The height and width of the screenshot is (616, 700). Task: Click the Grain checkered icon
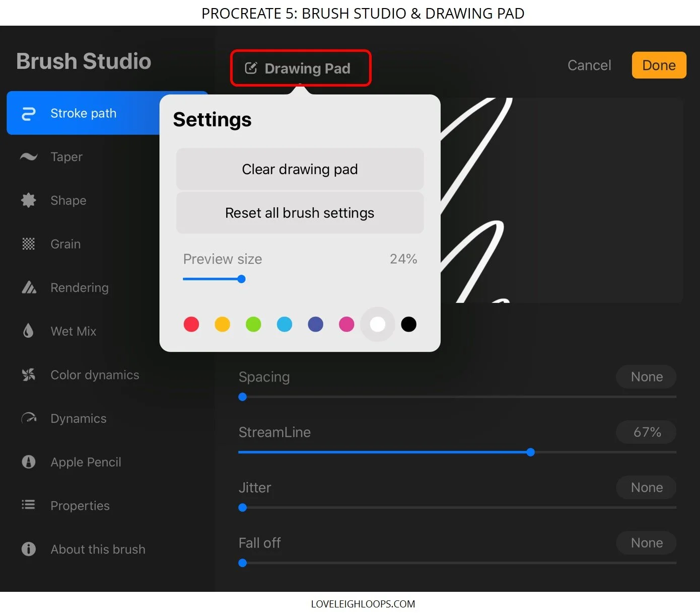(29, 244)
